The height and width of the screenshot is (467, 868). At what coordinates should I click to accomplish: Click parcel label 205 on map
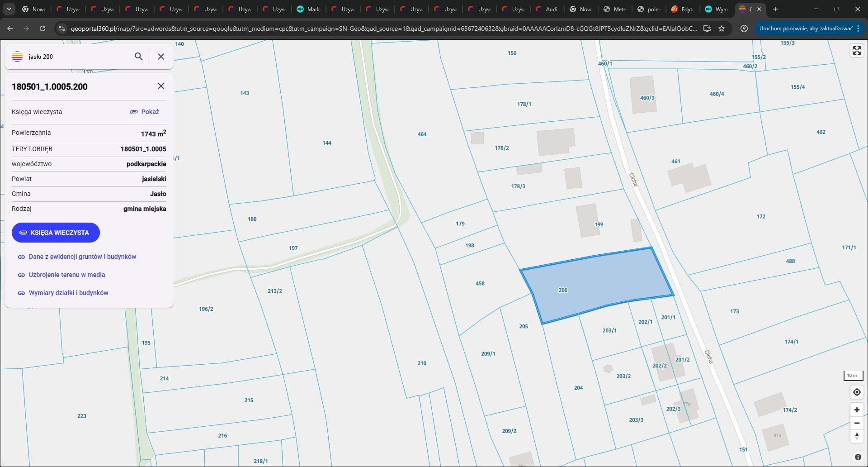click(x=524, y=326)
